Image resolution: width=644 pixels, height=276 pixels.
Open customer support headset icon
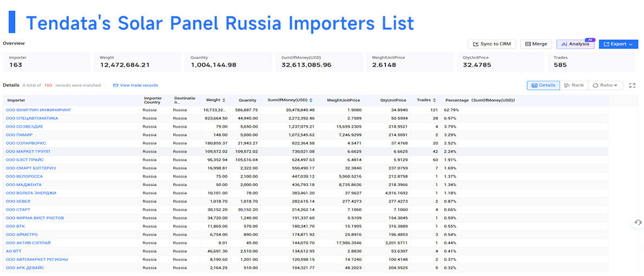[x=638, y=222]
